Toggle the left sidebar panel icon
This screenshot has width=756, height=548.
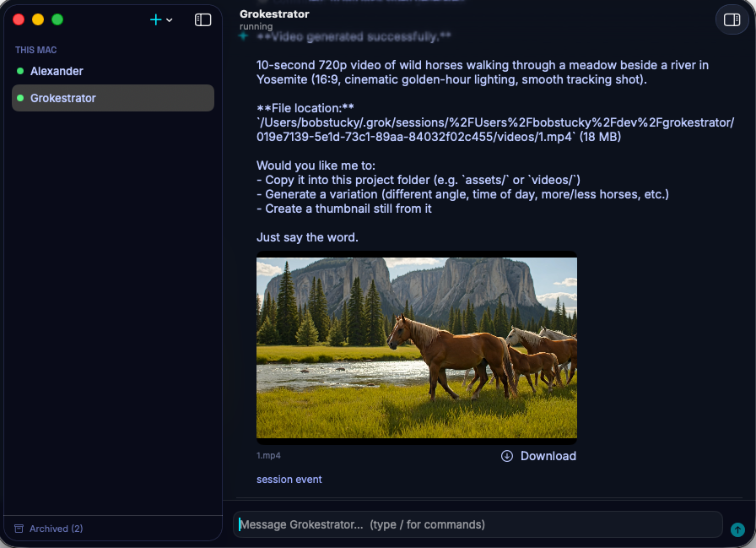tap(203, 19)
